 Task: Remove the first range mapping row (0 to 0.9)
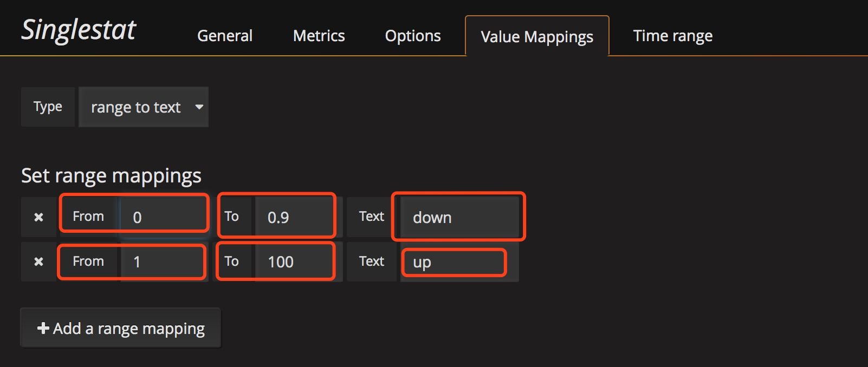tap(38, 217)
